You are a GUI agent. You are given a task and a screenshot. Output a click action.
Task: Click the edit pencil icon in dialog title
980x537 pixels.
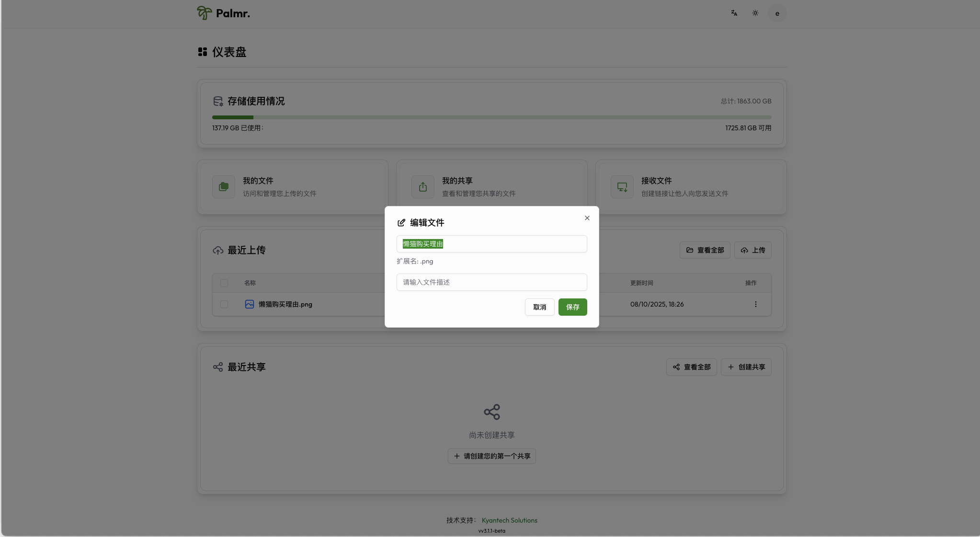pos(401,223)
